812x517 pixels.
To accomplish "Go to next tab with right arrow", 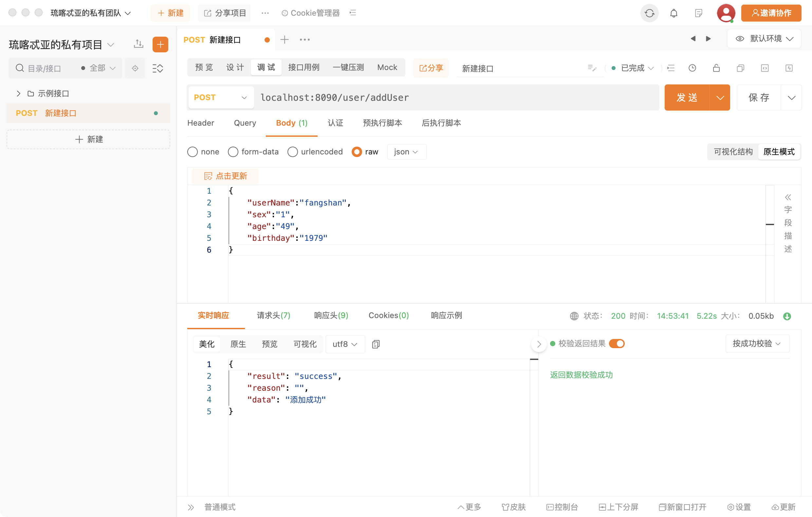I will [708, 38].
